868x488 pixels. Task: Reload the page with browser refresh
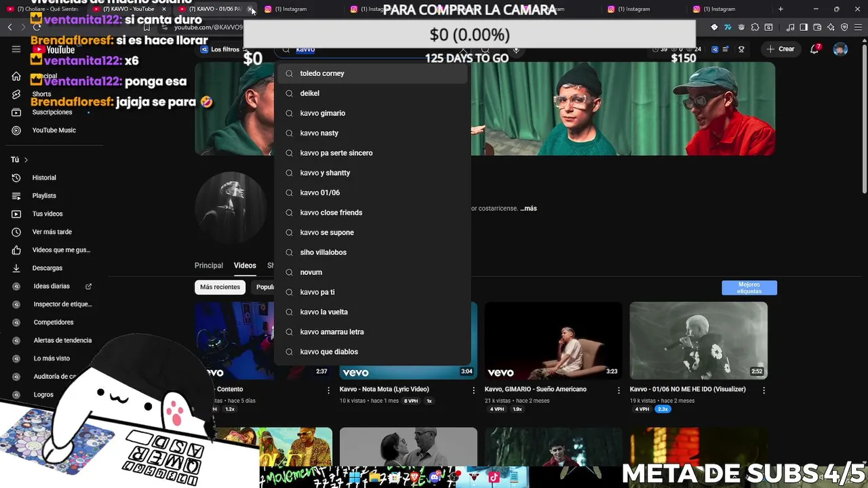(37, 27)
